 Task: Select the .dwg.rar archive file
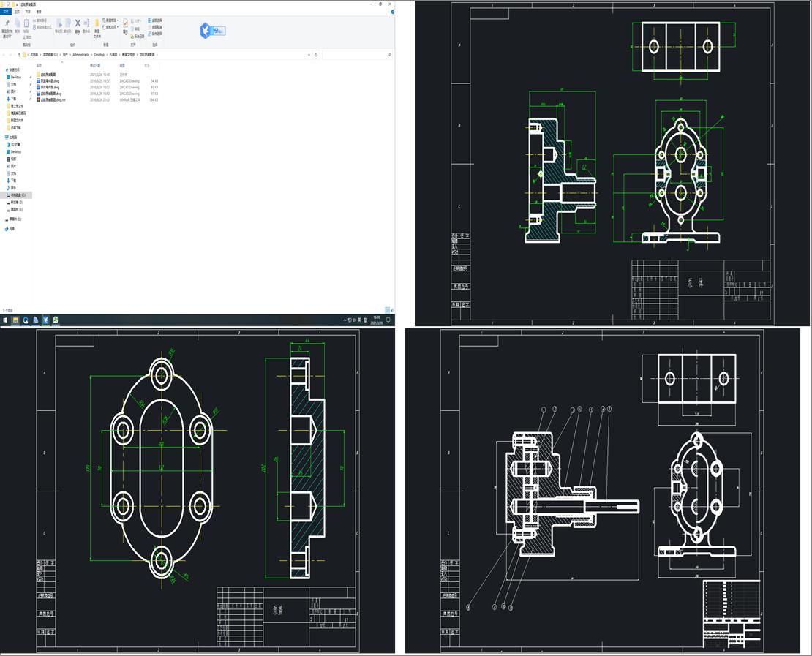pyautogui.click(x=97, y=100)
